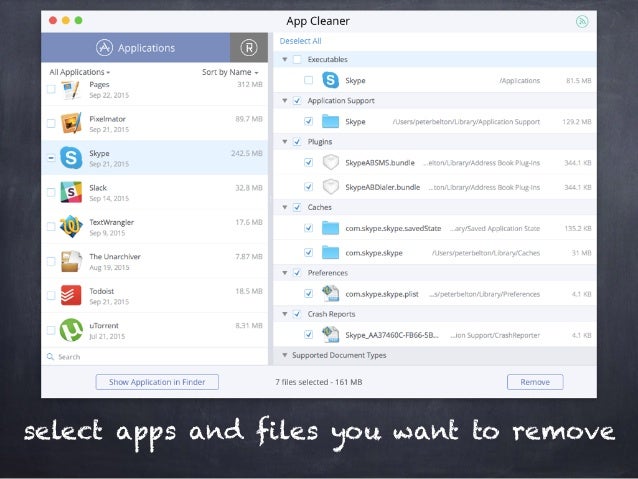638x479 pixels.
Task: Uncheck the Preferences group checkbox
Action: point(297,273)
